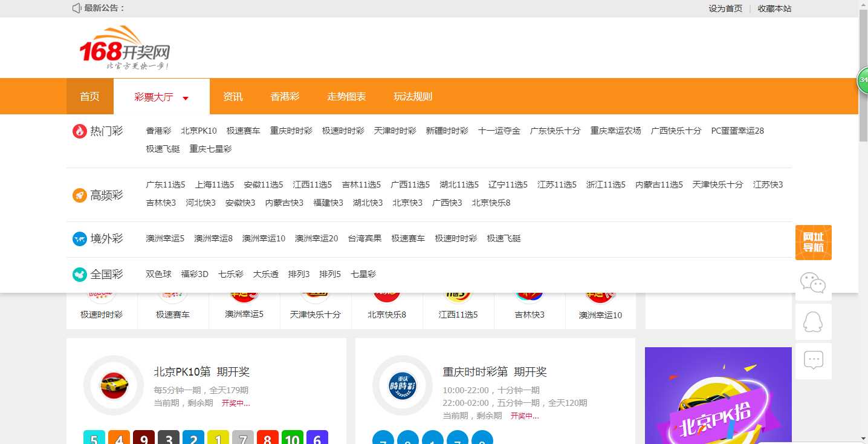
Task: Open the 江西11选5 tile
Action: point(458,310)
